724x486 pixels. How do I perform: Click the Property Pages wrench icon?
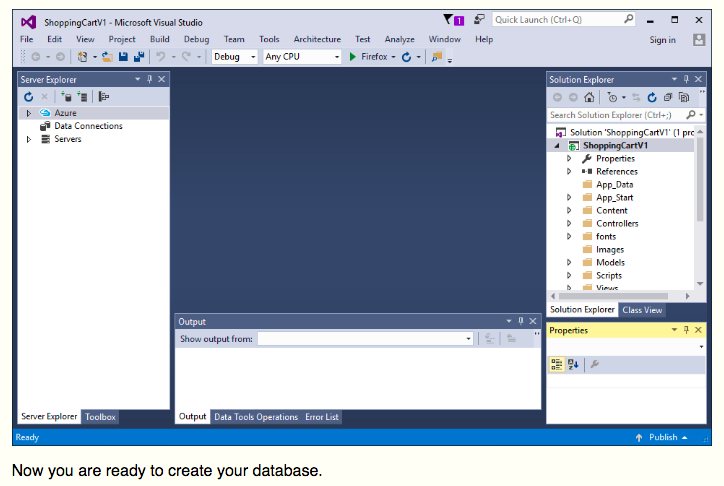[x=595, y=365]
